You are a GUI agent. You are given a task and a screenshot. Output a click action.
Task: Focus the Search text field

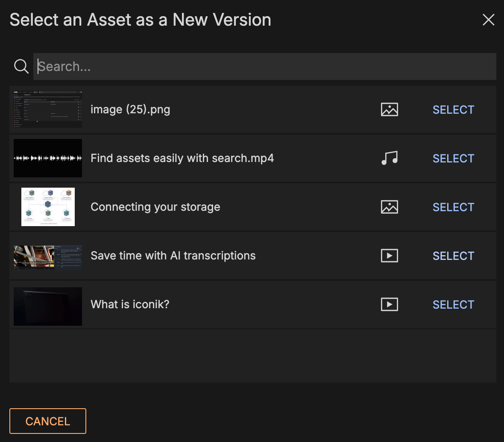click(265, 66)
